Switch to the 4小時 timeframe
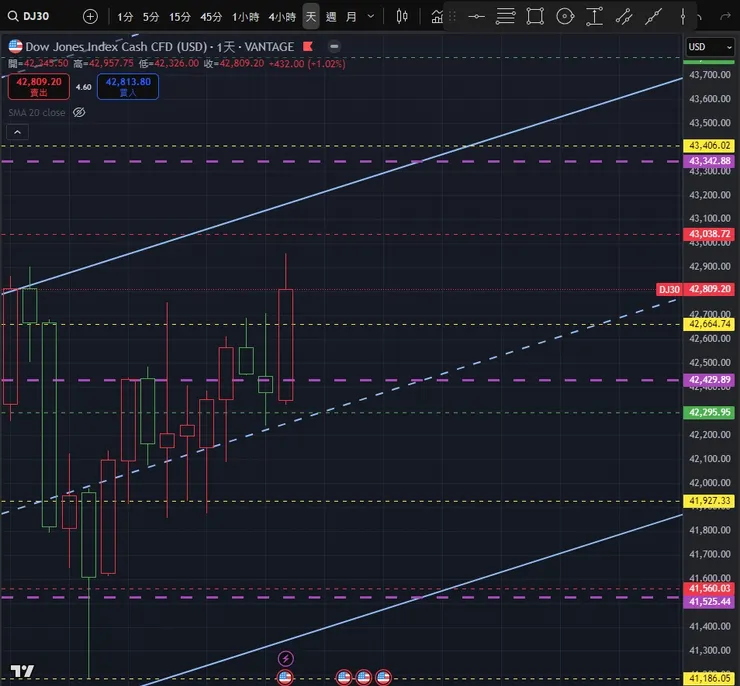The height and width of the screenshot is (686, 740). click(x=282, y=17)
